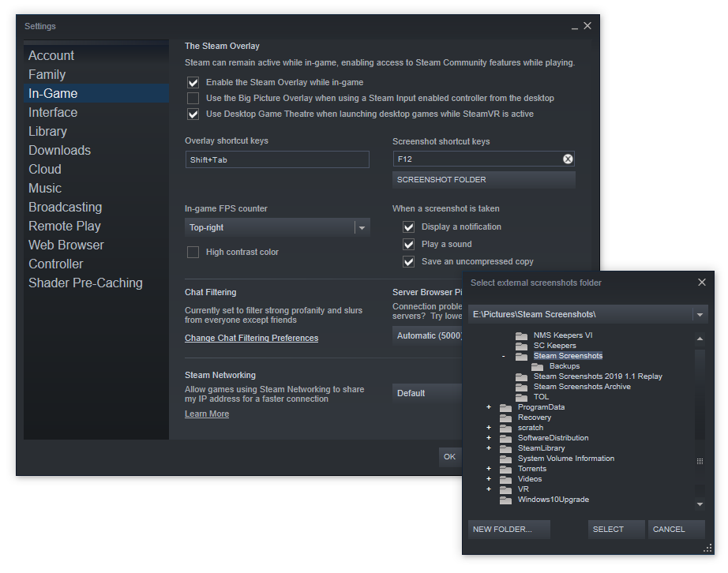This screenshot has width=728, height=573.
Task: Show the Downloads settings
Action: pos(96,150)
